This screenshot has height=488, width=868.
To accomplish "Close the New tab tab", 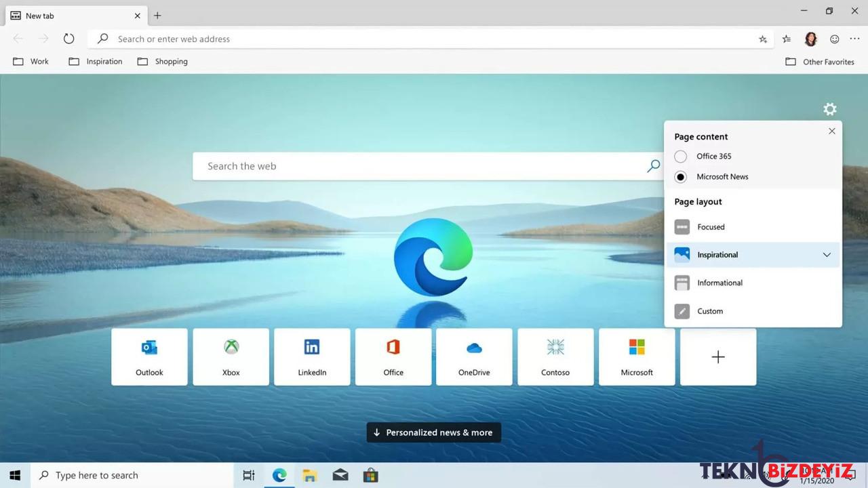I will tap(137, 16).
